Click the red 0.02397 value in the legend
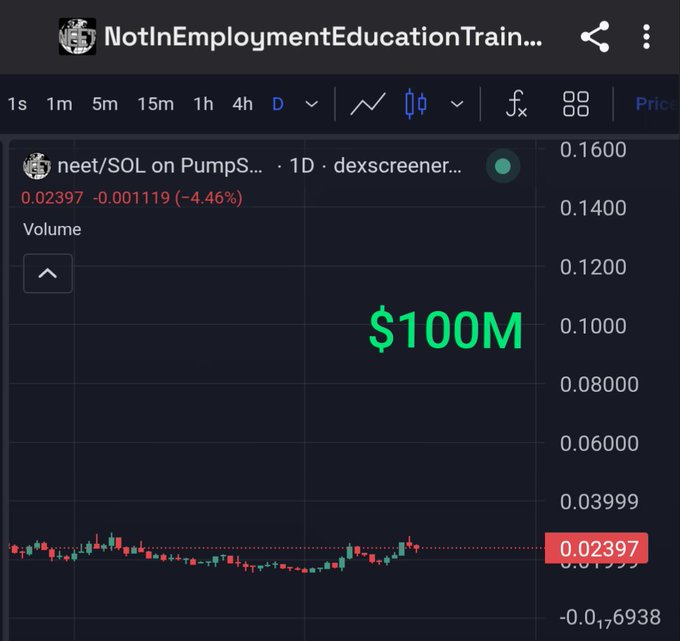The image size is (680, 641). tap(52, 198)
